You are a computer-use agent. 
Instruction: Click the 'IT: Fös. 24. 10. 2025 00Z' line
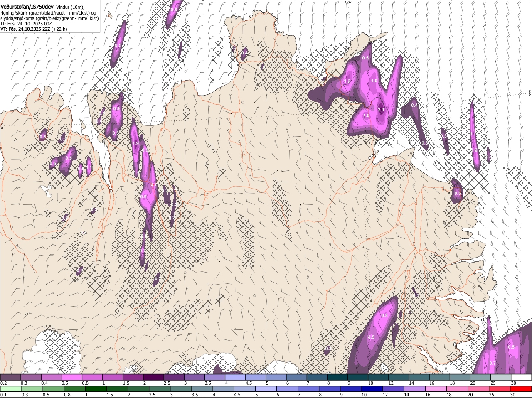(26, 24)
